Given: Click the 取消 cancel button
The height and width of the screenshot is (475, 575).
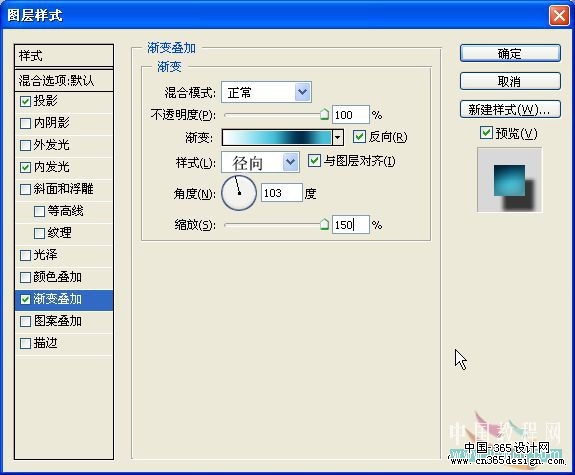Looking at the screenshot, I should 510,81.
